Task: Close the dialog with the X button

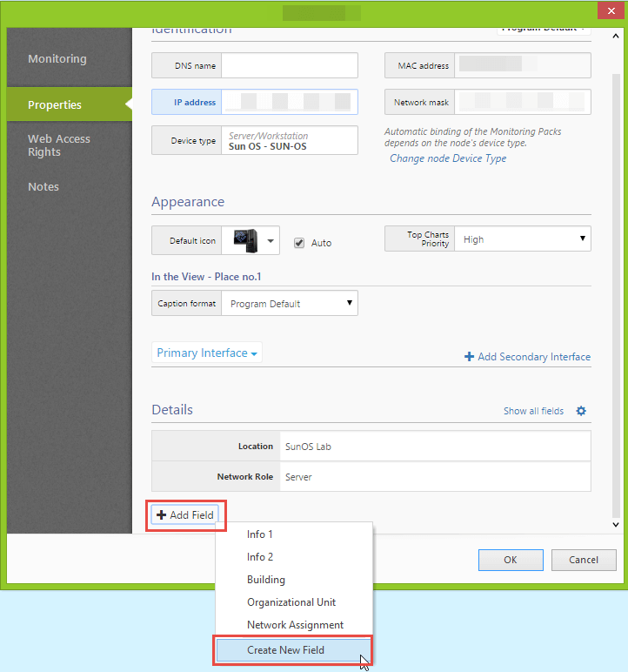Action: coord(610,12)
